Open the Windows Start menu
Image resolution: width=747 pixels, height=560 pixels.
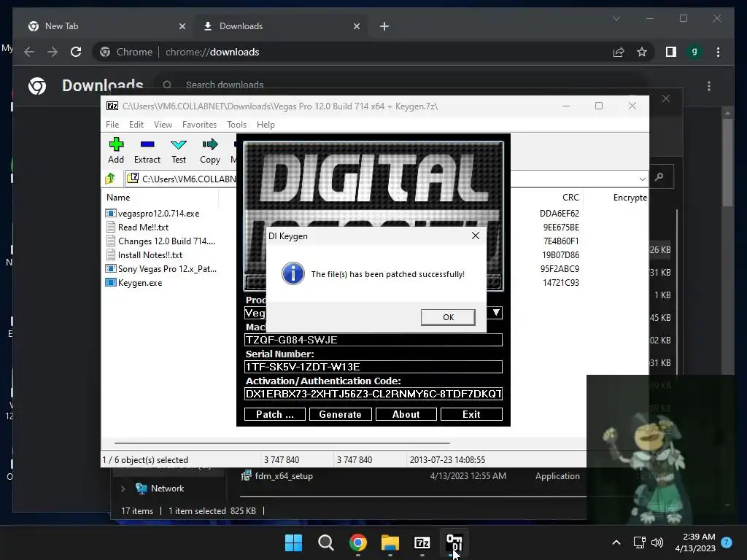(x=293, y=542)
